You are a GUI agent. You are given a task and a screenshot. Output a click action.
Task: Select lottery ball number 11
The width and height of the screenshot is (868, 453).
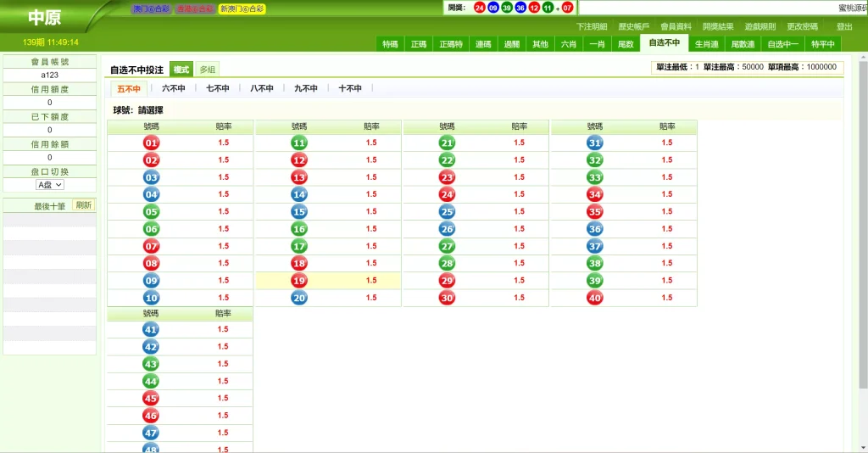(x=299, y=143)
